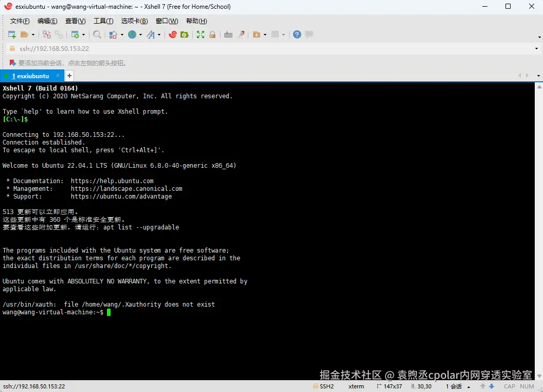Click the xterm status bar entry
543x392 pixels.
(356, 386)
